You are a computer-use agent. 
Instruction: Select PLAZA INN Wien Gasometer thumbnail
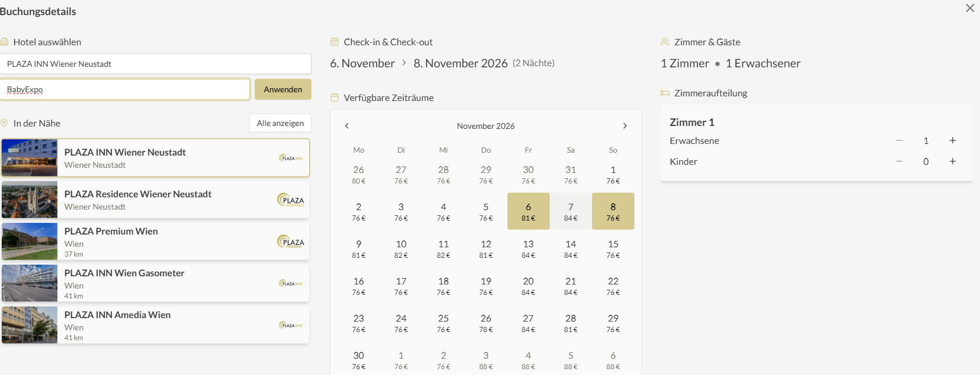[30, 283]
